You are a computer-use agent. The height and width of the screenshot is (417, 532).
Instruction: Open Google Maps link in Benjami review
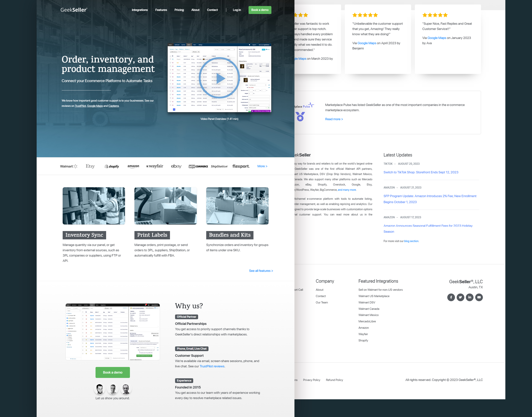point(367,43)
